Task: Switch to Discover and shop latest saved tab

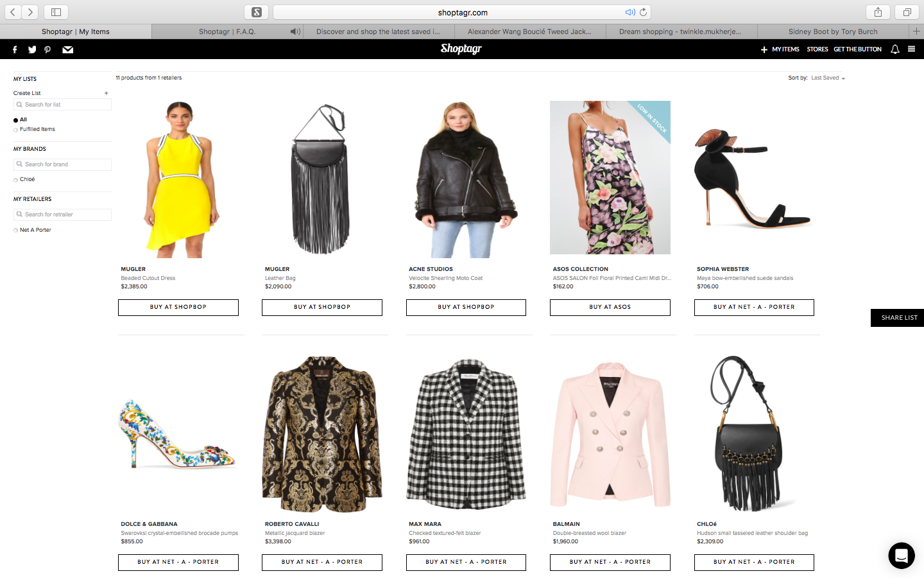Action: click(x=379, y=31)
